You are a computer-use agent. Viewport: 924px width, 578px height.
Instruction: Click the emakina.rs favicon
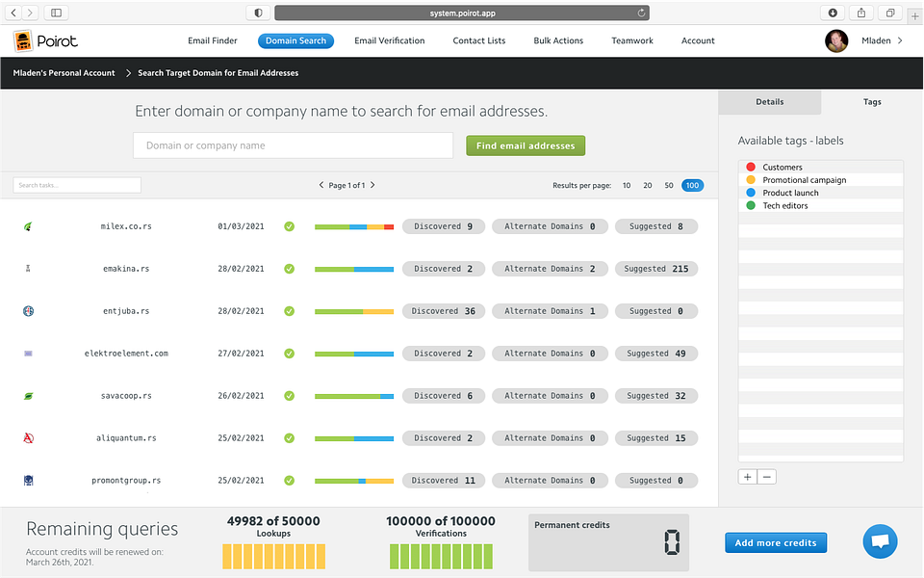pos(28,269)
